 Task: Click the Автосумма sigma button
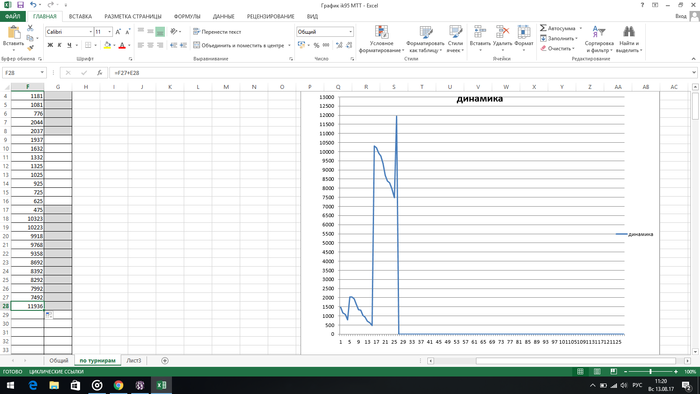click(x=558, y=28)
